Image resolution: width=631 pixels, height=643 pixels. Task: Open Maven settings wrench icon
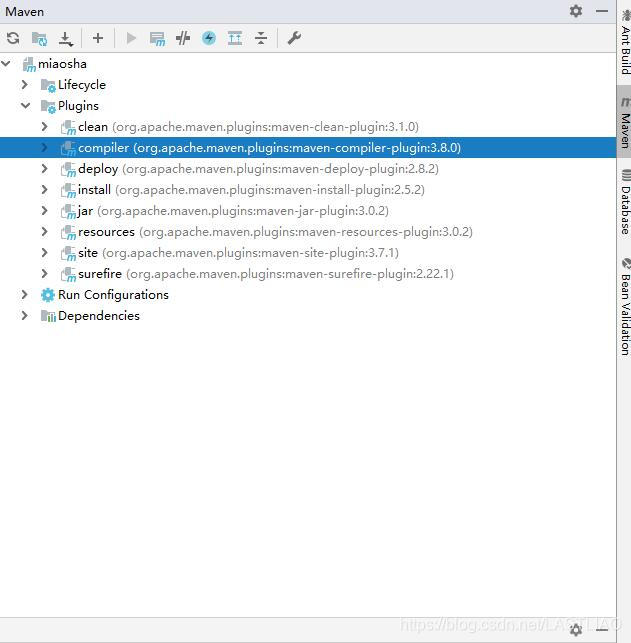(x=294, y=38)
